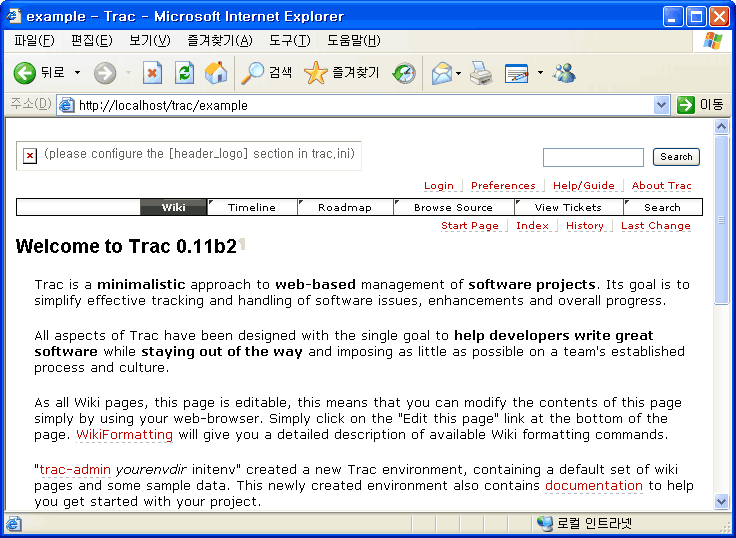Open the 파일(F) menu
This screenshot has width=736, height=538.
click(x=34, y=41)
